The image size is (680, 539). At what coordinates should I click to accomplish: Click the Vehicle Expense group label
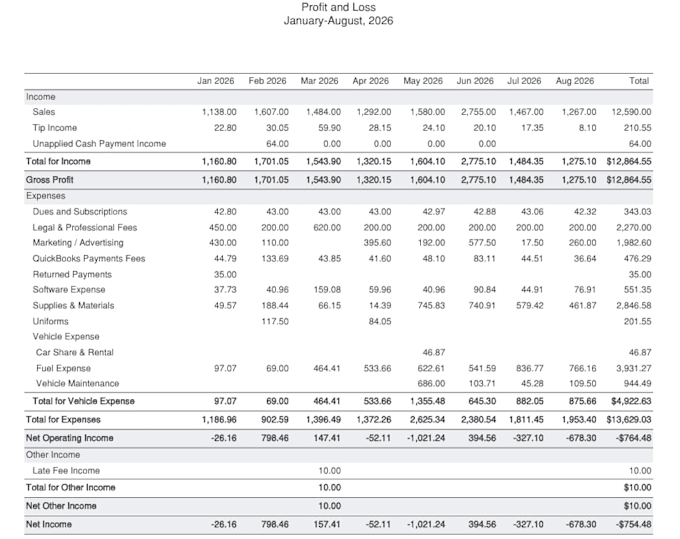(x=66, y=336)
